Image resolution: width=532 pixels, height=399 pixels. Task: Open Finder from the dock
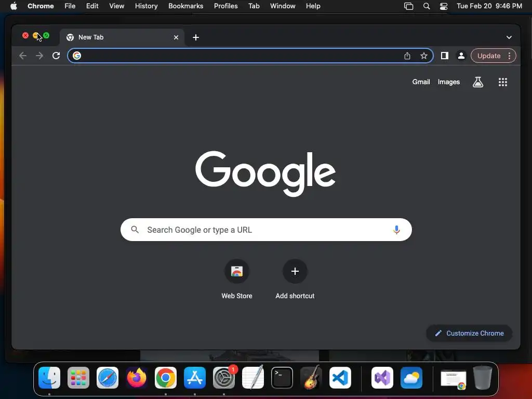pos(49,378)
